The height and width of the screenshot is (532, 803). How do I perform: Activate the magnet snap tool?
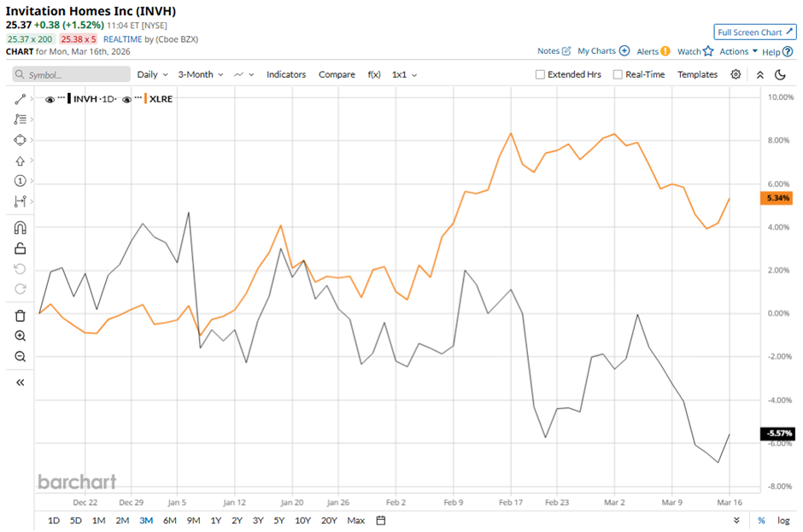click(21, 228)
